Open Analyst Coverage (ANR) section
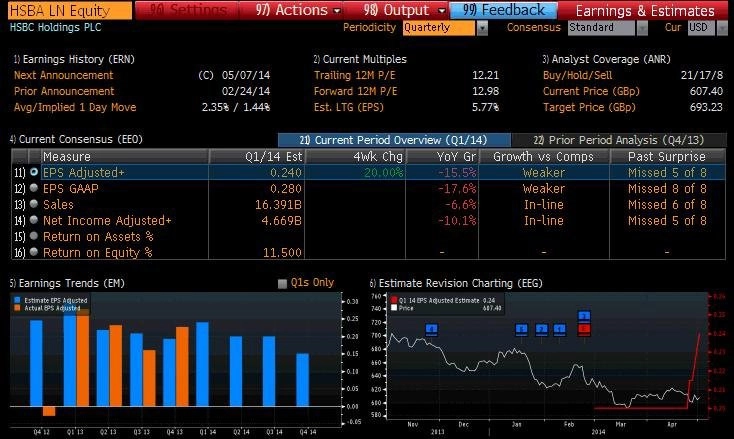This screenshot has height=439, width=734. [x=606, y=59]
